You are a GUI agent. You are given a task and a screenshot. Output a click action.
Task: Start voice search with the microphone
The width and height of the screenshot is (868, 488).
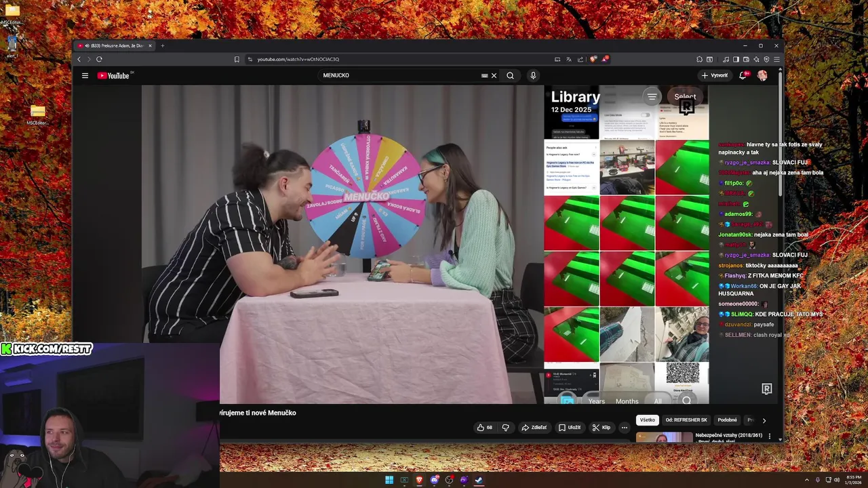coord(533,75)
